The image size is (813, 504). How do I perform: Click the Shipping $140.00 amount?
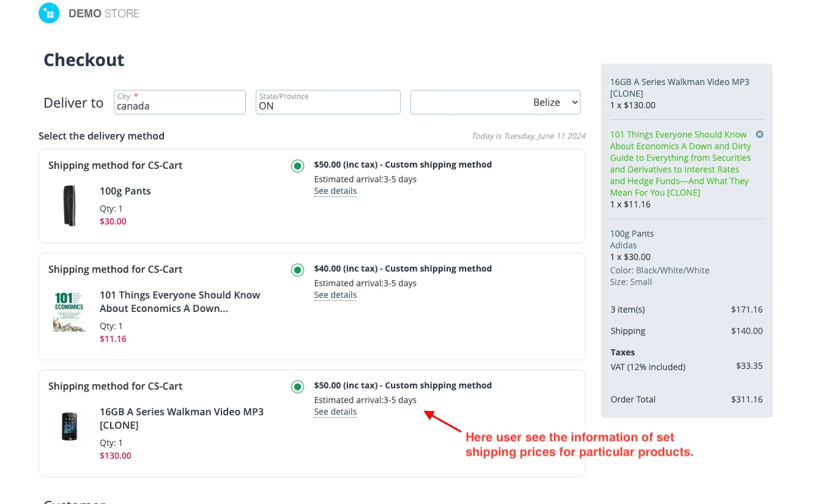[x=747, y=331]
